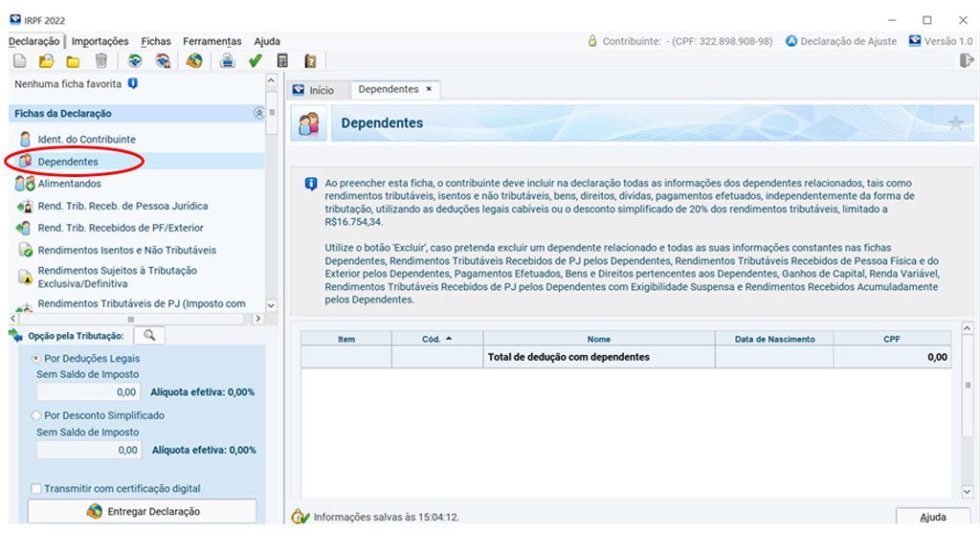Click the Total de dedução com dependentes row
This screenshot has width=980, height=533.
(x=626, y=357)
